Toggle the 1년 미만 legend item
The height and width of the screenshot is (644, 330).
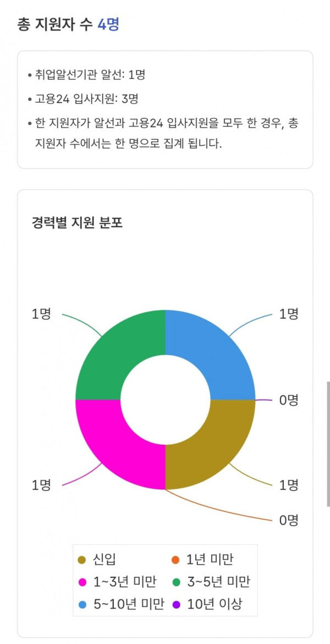coord(202,559)
